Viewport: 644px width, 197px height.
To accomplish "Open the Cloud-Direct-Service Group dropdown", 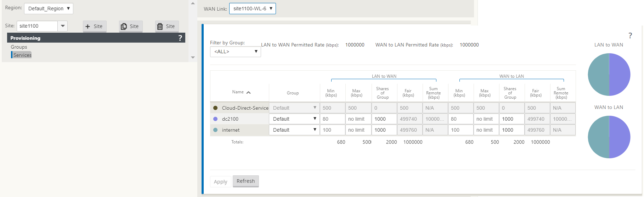I will pyautogui.click(x=294, y=108).
